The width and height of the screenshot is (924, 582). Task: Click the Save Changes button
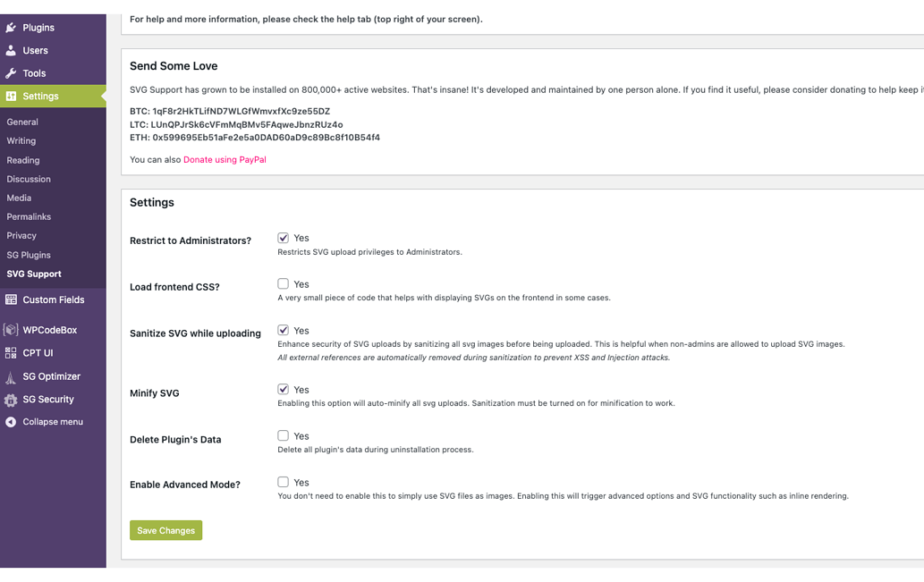165,530
